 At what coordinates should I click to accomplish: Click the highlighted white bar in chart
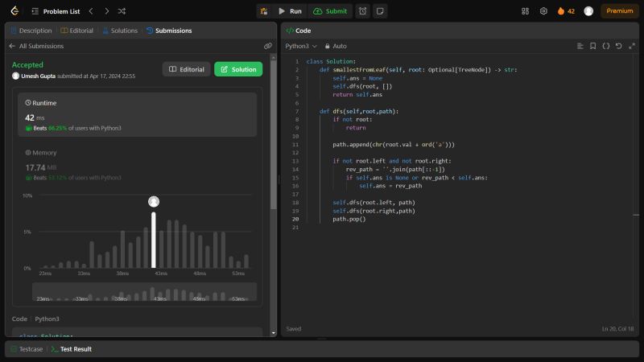point(154,240)
